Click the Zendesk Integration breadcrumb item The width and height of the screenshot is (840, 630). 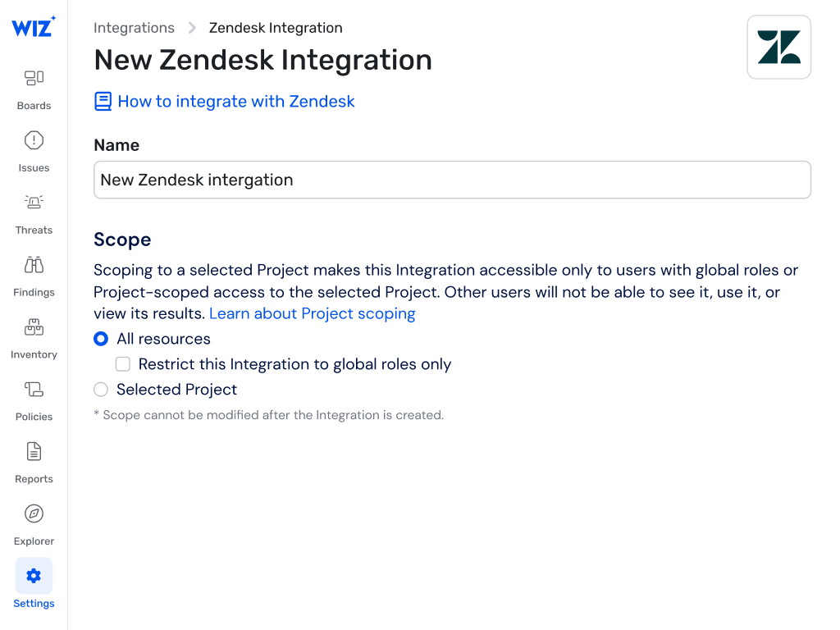point(276,28)
